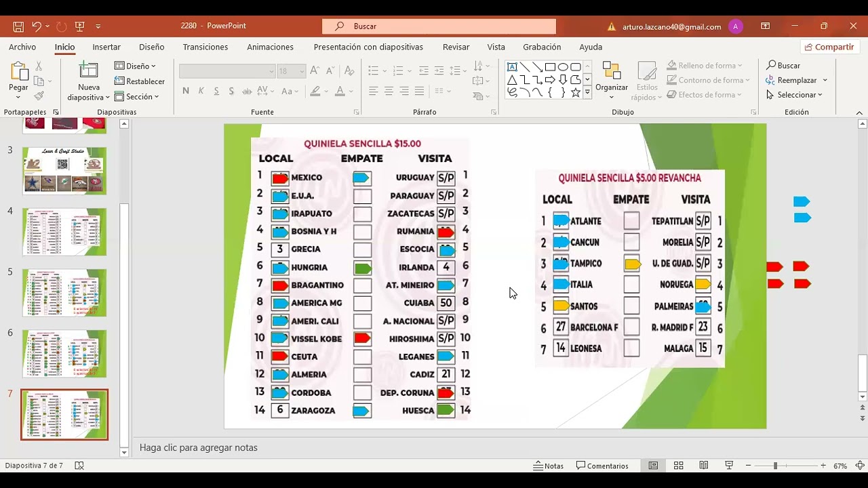Zoom out with the minus icon
The image size is (868, 488).
click(748, 466)
